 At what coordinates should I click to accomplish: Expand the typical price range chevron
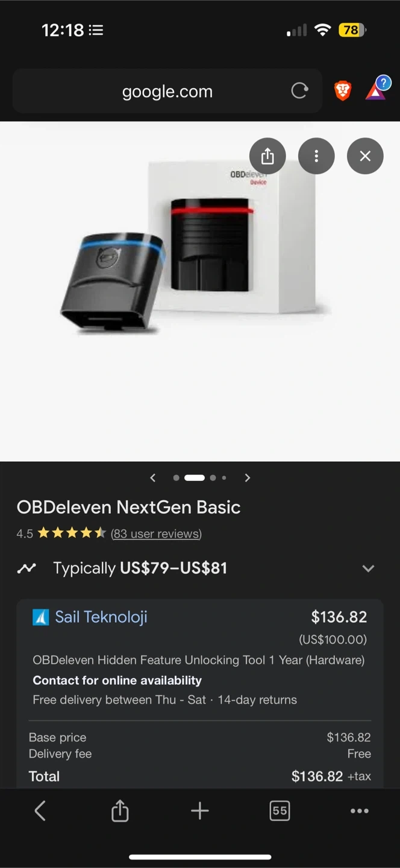coord(368,568)
